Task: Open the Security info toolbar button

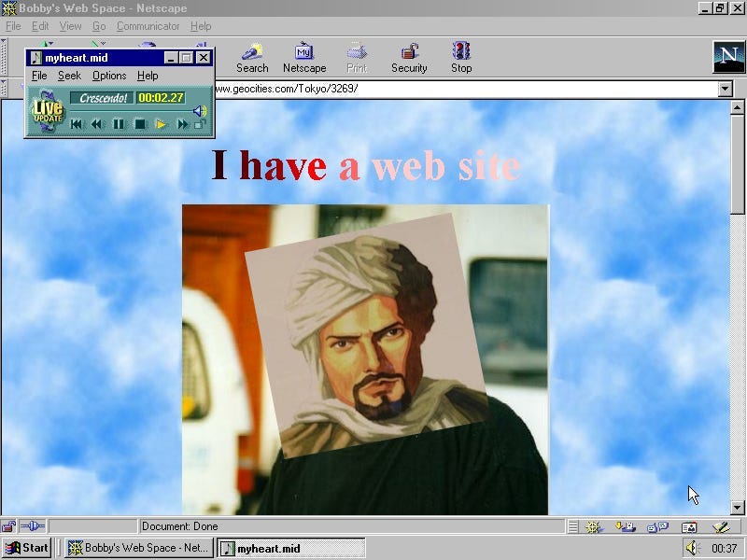Action: [409, 58]
